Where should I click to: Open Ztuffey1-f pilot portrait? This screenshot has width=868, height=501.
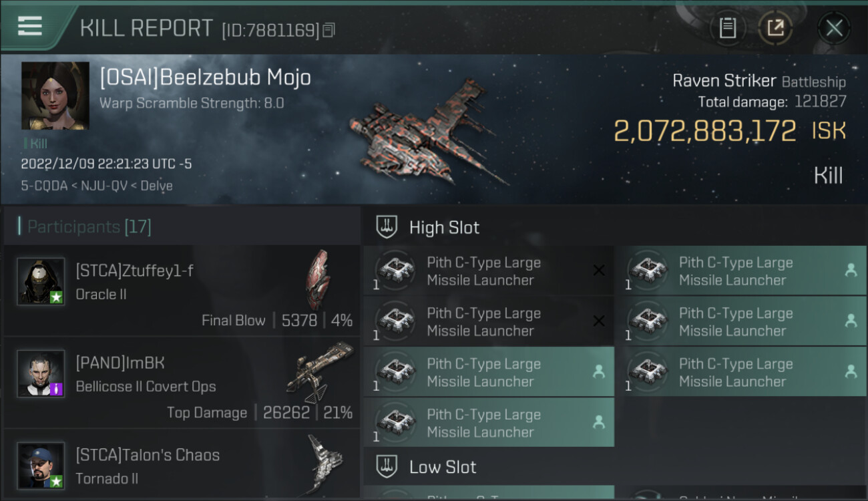(41, 281)
